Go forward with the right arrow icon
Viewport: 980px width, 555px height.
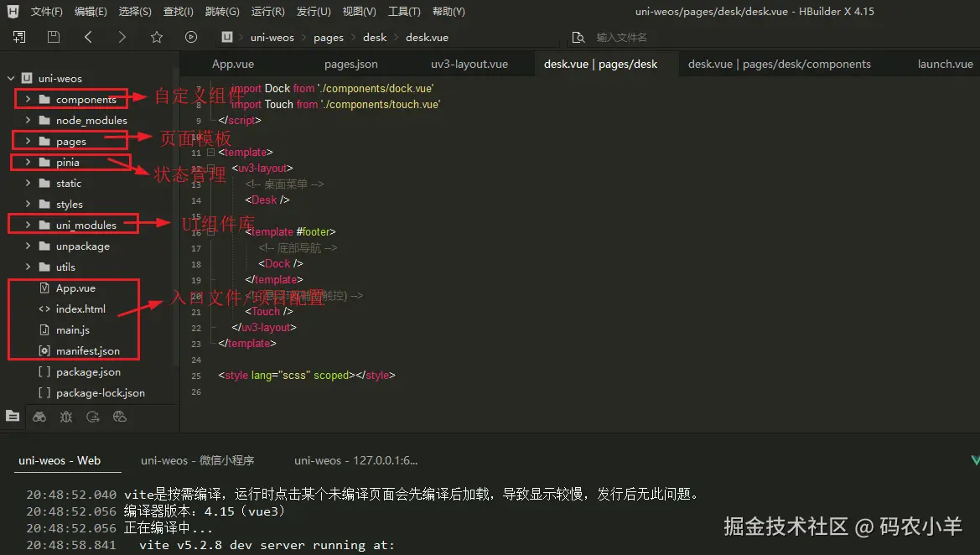point(122,37)
